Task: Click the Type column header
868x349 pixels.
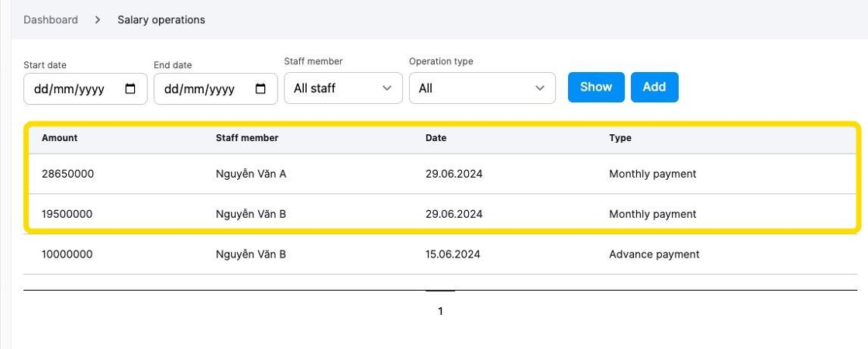Action: (x=620, y=138)
